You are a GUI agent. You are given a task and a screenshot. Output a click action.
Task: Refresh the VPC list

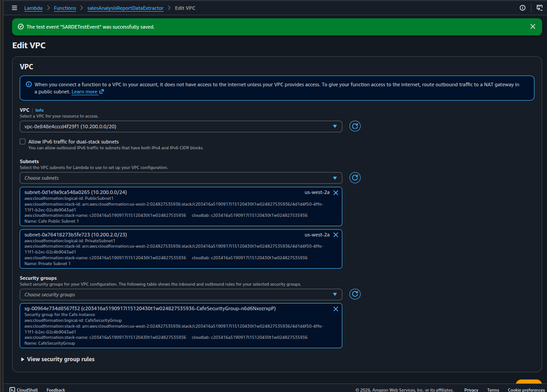pos(355,126)
